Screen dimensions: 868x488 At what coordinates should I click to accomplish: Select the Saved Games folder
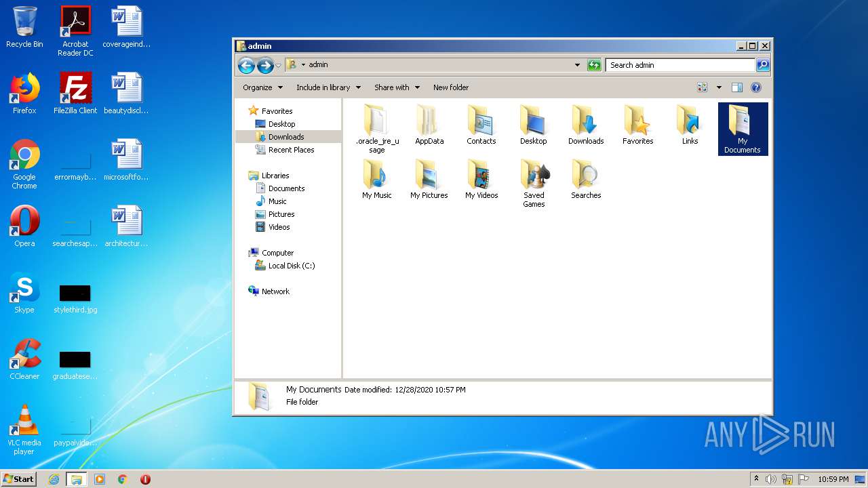click(534, 183)
